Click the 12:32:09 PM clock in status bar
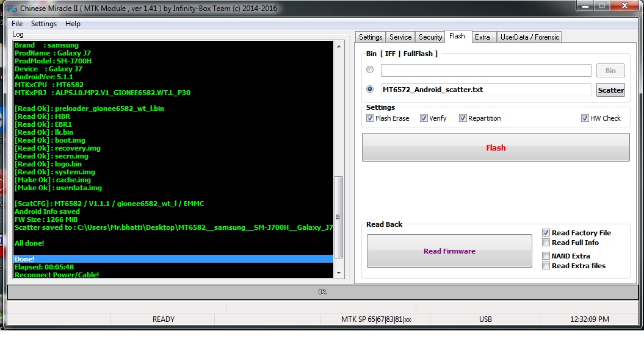The height and width of the screenshot is (356, 644). [590, 319]
